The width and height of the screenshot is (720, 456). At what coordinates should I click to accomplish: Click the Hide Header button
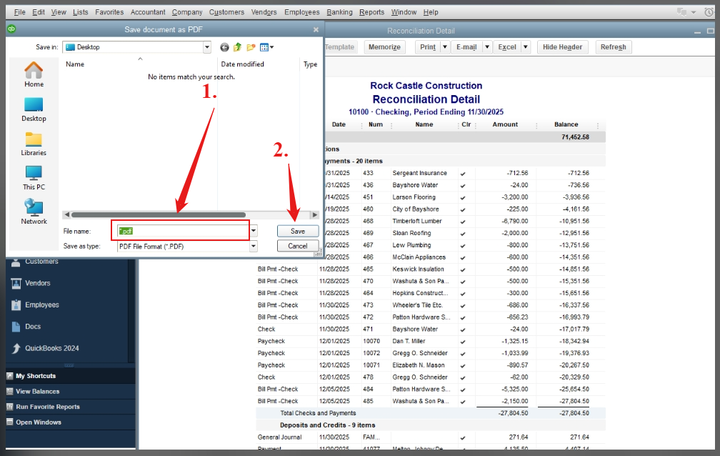(564, 47)
